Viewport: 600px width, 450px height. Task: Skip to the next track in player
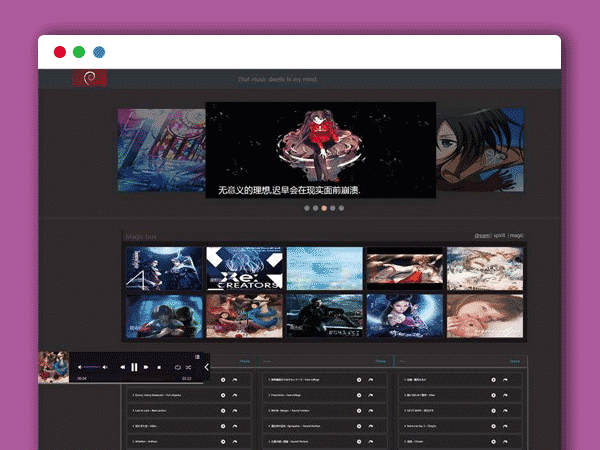[x=145, y=368]
